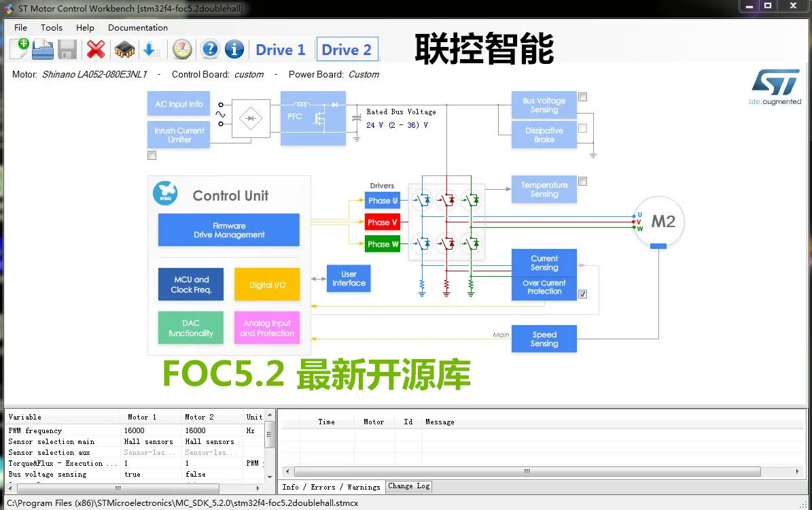The height and width of the screenshot is (510, 812).
Task: Click the variables table scroll-right arrow
Action: pyautogui.click(x=258, y=488)
